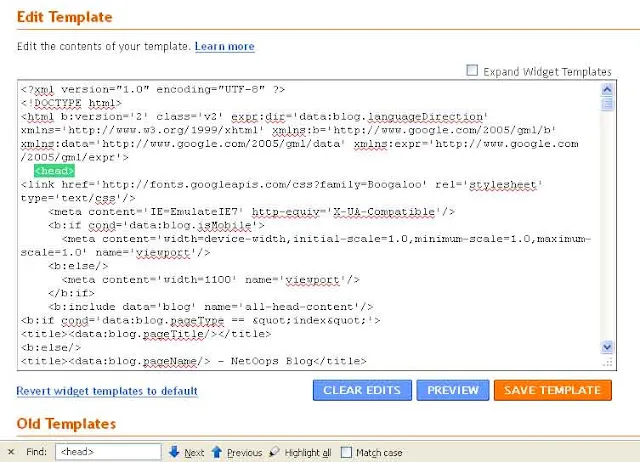Screen dimensions: 640x462
Task: Open the Learn more link
Action: pyautogui.click(x=224, y=47)
